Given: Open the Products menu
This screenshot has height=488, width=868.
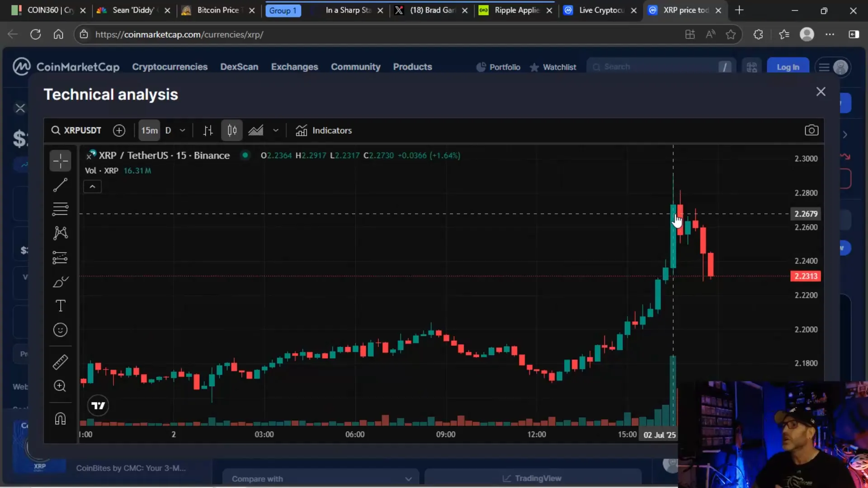Looking at the screenshot, I should pos(412,67).
